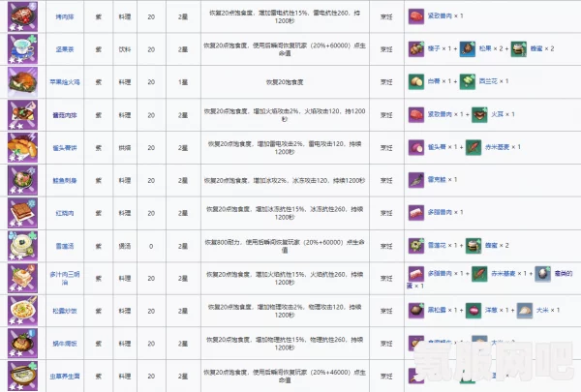Viewport: 581px width, 392px height.
Task: Click the brown mushroom (火耳) ingredient icon
Action: (x=479, y=114)
